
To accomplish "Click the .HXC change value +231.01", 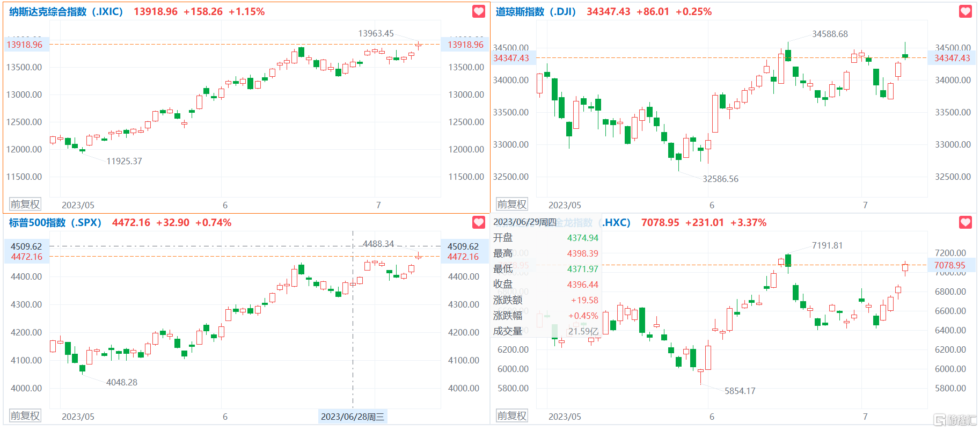I will point(705,223).
